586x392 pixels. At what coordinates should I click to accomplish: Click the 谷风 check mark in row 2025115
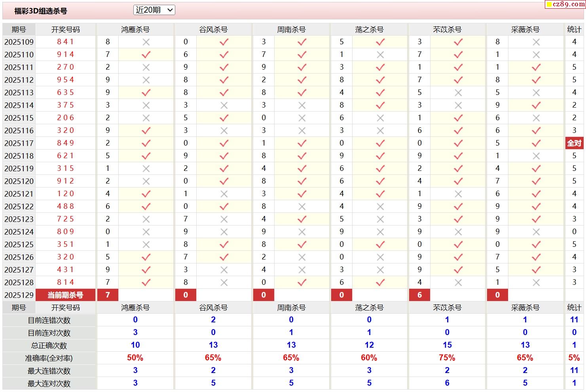(224, 118)
